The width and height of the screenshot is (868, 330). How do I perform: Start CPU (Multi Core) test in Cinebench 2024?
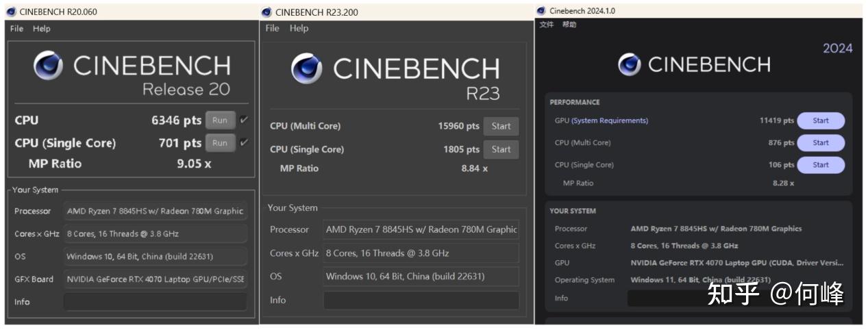[821, 142]
